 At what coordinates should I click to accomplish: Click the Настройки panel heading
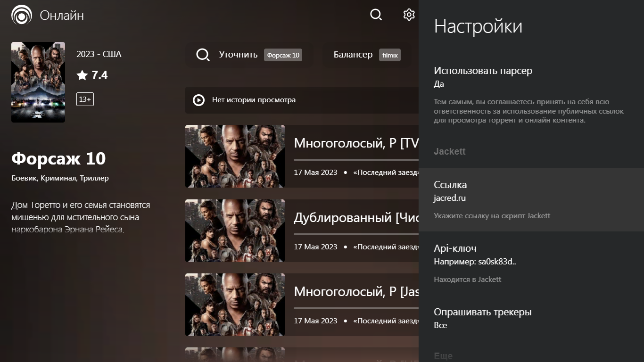click(478, 26)
